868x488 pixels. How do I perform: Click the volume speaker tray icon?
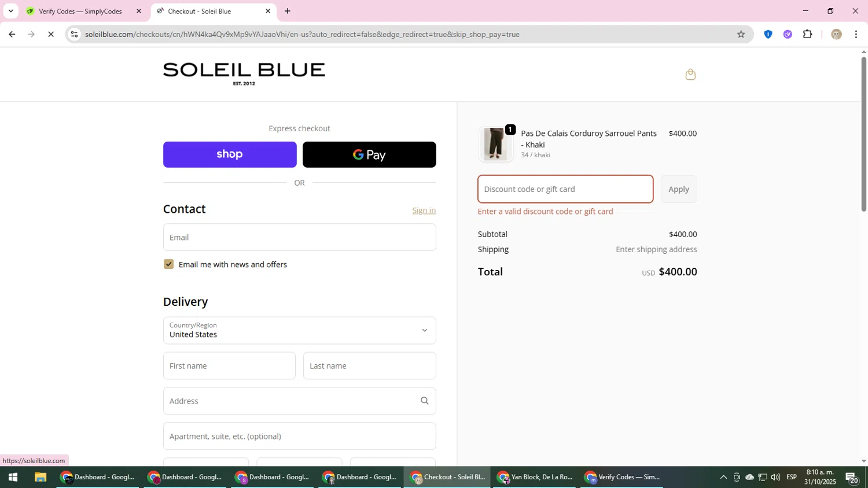[775, 477]
